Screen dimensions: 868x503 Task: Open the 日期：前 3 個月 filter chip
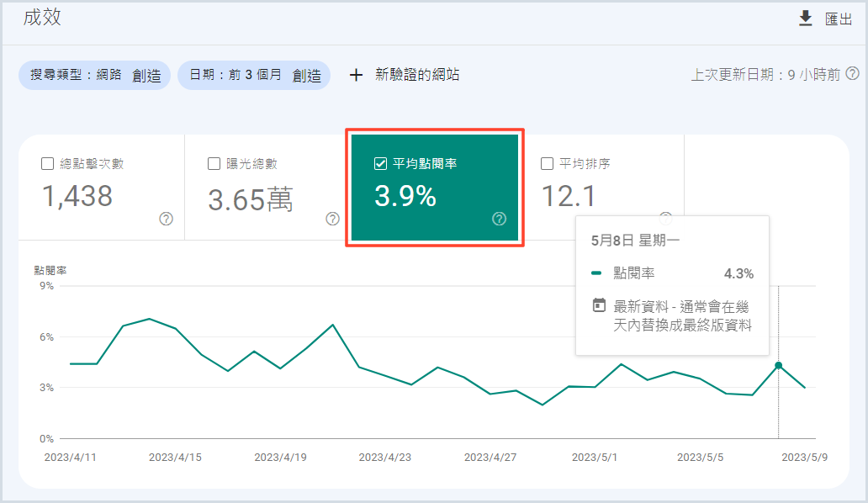tap(254, 75)
